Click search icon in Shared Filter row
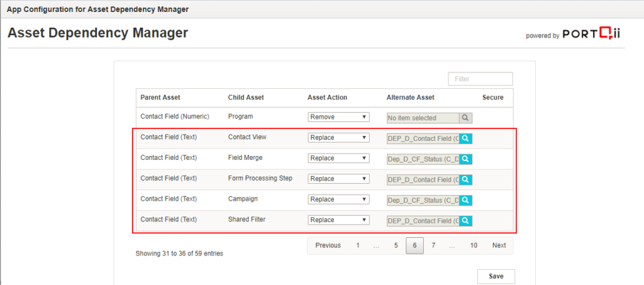Image resolution: width=644 pixels, height=285 pixels. point(465,221)
